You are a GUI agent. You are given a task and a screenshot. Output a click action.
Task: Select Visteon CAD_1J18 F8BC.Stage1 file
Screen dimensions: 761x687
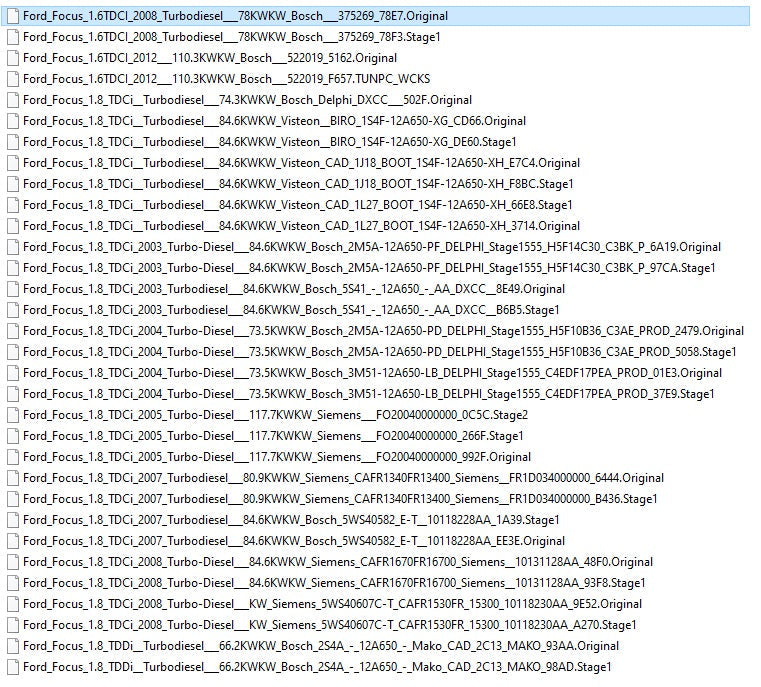point(298,184)
